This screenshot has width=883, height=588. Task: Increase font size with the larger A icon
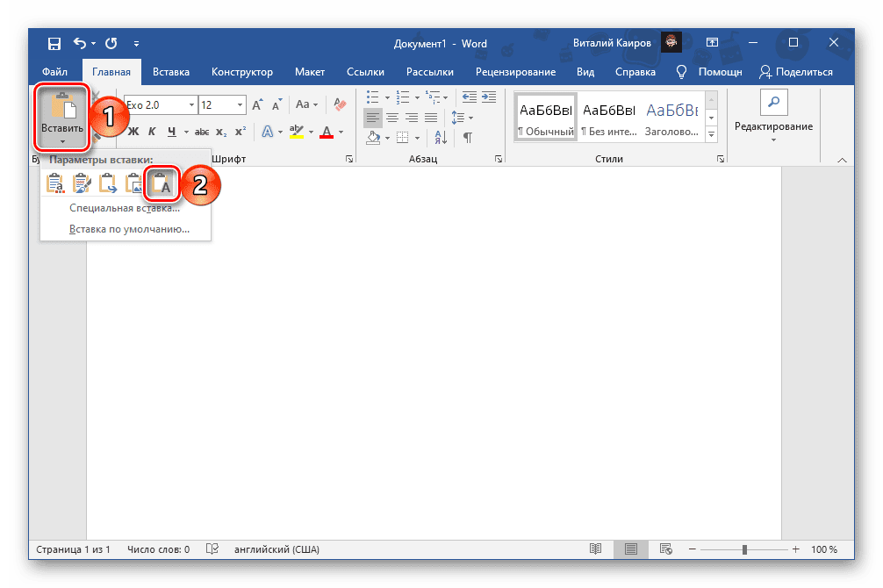(257, 104)
